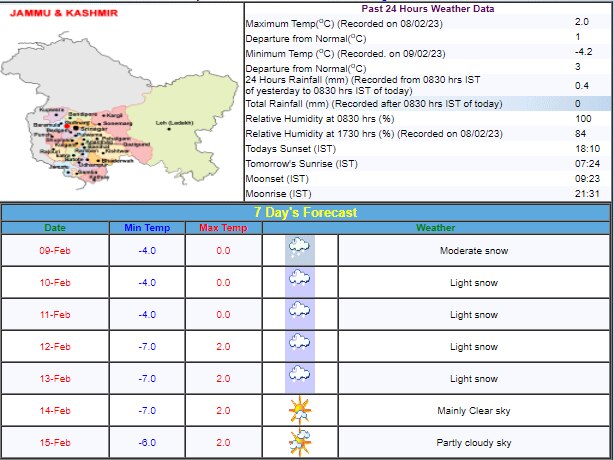Click the moonset time 09:23
The width and height of the screenshot is (614, 460).
point(587,179)
